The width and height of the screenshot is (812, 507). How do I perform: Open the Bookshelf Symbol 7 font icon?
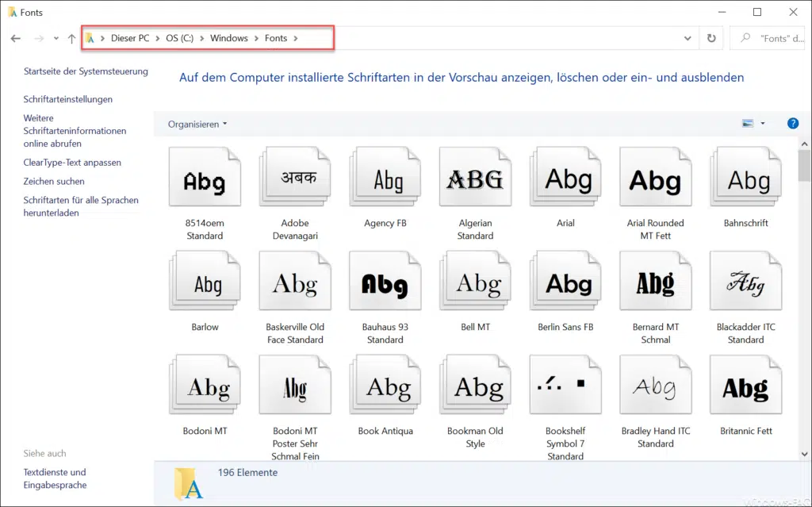click(565, 387)
